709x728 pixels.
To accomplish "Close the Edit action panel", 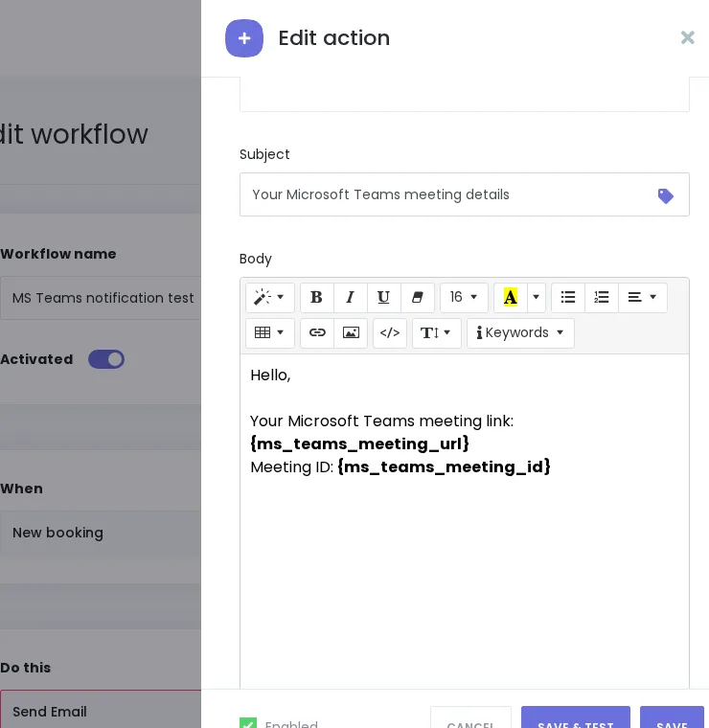I will pyautogui.click(x=688, y=37).
